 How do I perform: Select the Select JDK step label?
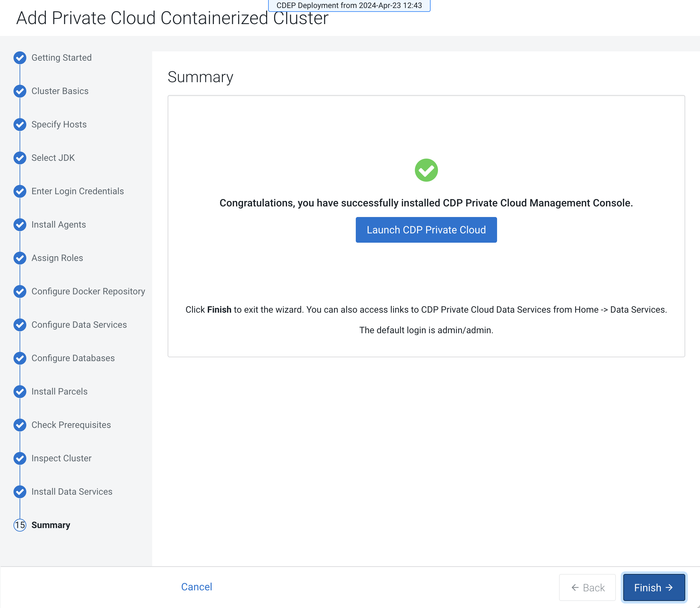53,158
